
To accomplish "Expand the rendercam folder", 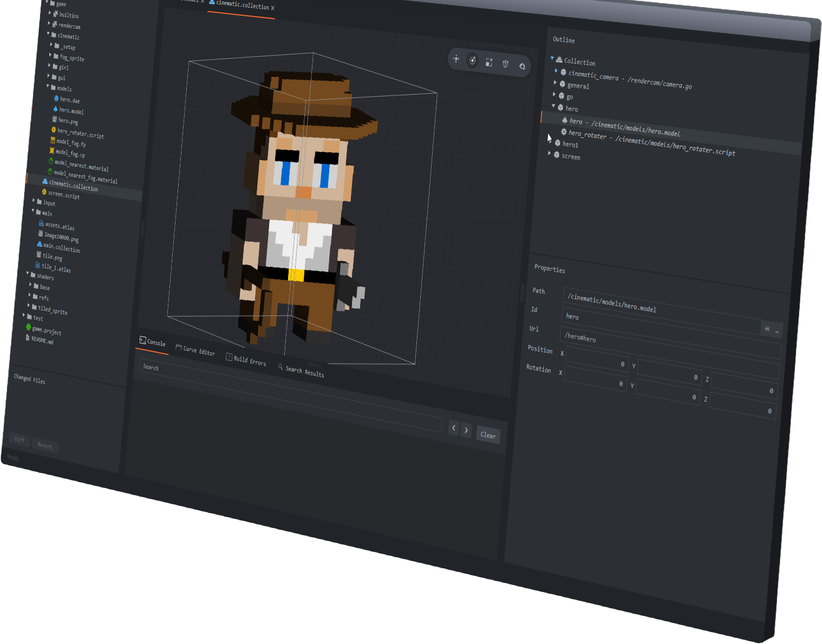I will (49, 23).
